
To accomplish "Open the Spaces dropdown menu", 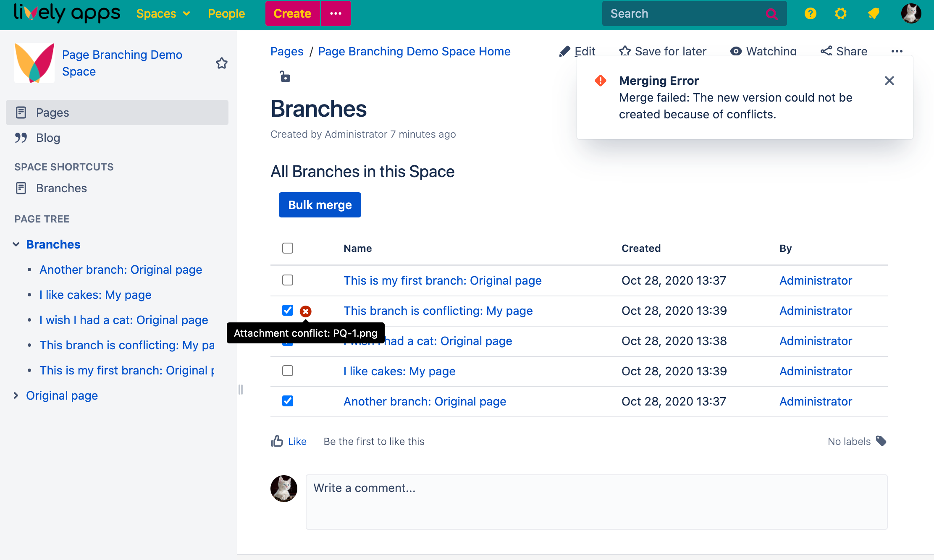I will click(163, 13).
